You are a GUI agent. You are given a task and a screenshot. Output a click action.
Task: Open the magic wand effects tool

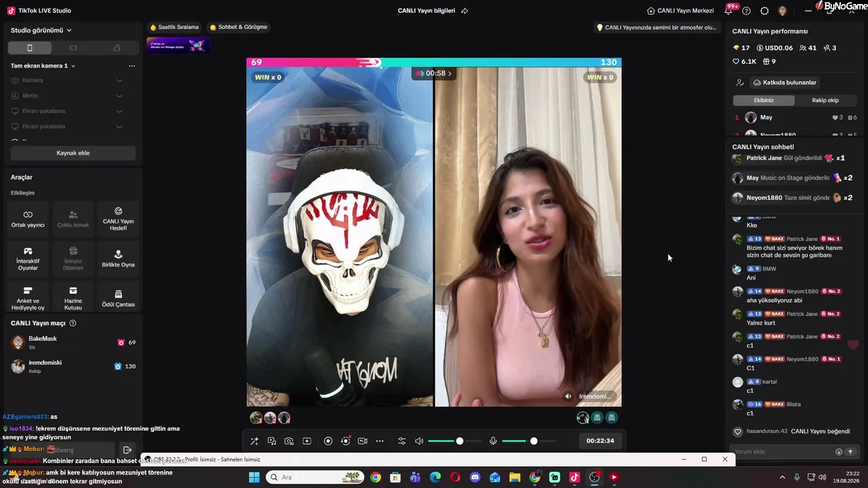(254, 441)
